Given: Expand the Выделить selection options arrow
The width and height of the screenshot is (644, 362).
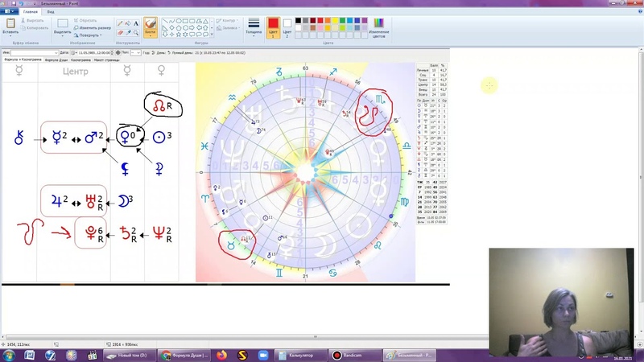Looking at the screenshot, I should pos(63,35).
